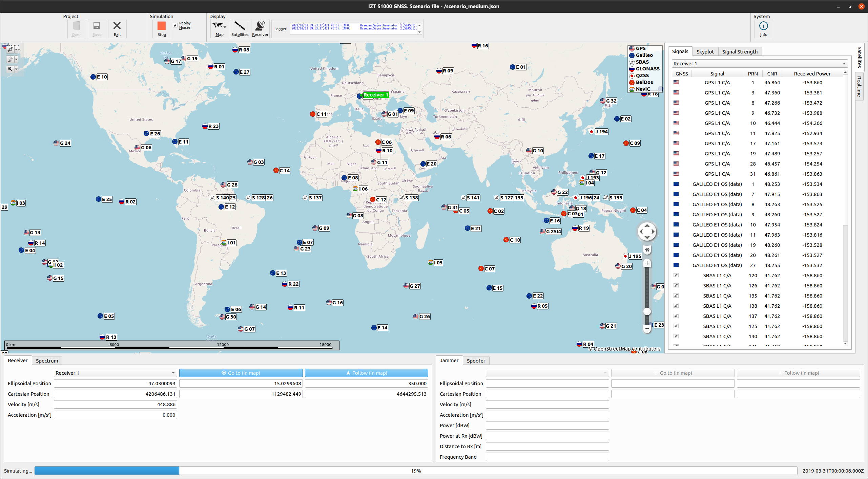
Task: Open the Receiver display view
Action: click(260, 29)
